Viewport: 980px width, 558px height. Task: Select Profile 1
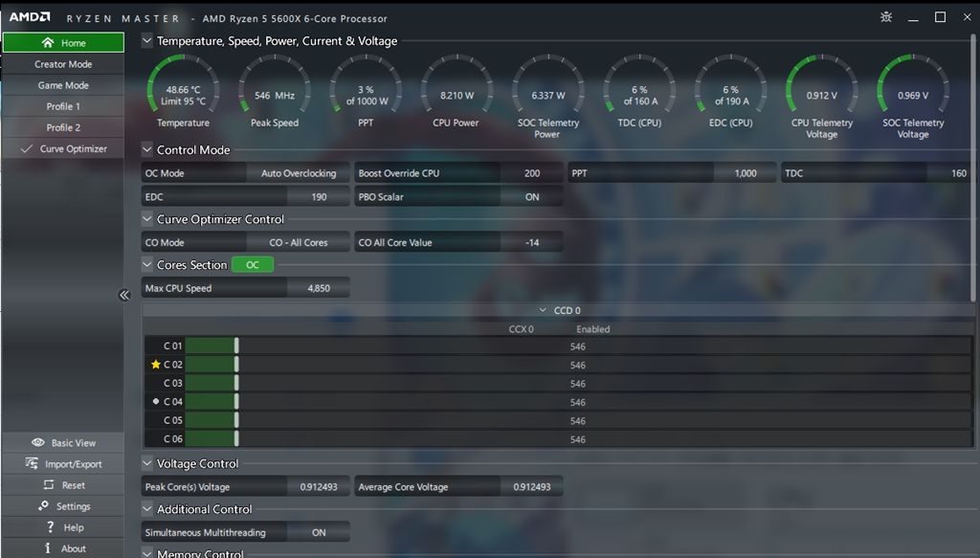(x=63, y=106)
